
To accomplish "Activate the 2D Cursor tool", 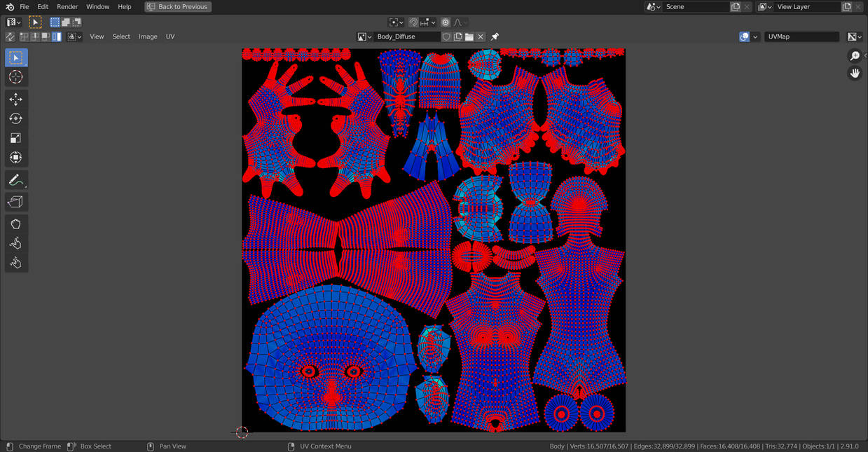I will pyautogui.click(x=16, y=77).
